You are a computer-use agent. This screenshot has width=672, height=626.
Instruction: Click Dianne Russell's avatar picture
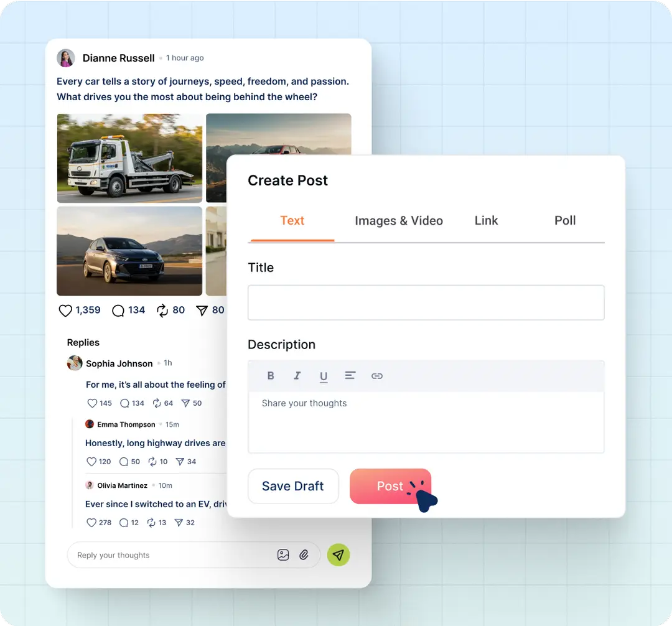coord(66,58)
